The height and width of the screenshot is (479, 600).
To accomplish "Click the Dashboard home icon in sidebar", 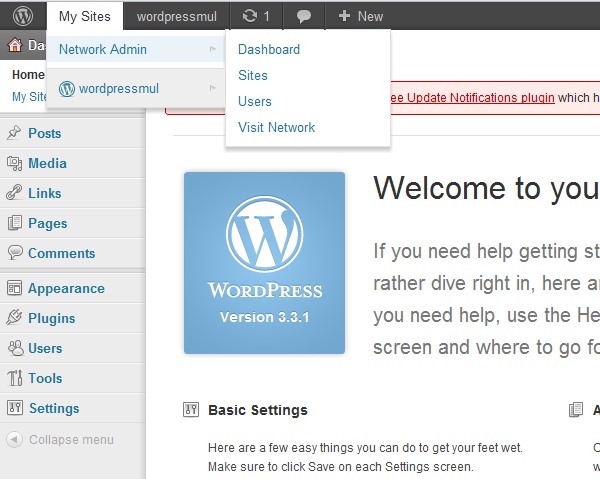I will tap(15, 45).
